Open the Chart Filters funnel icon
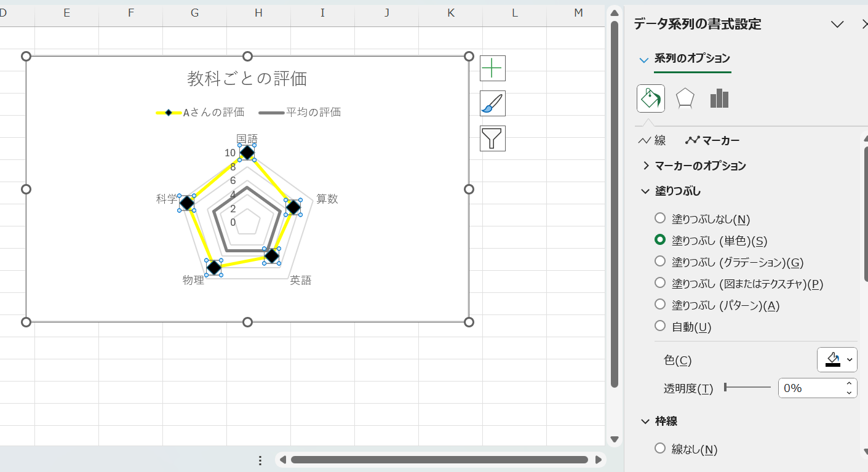The width and height of the screenshot is (868, 472). click(x=492, y=138)
